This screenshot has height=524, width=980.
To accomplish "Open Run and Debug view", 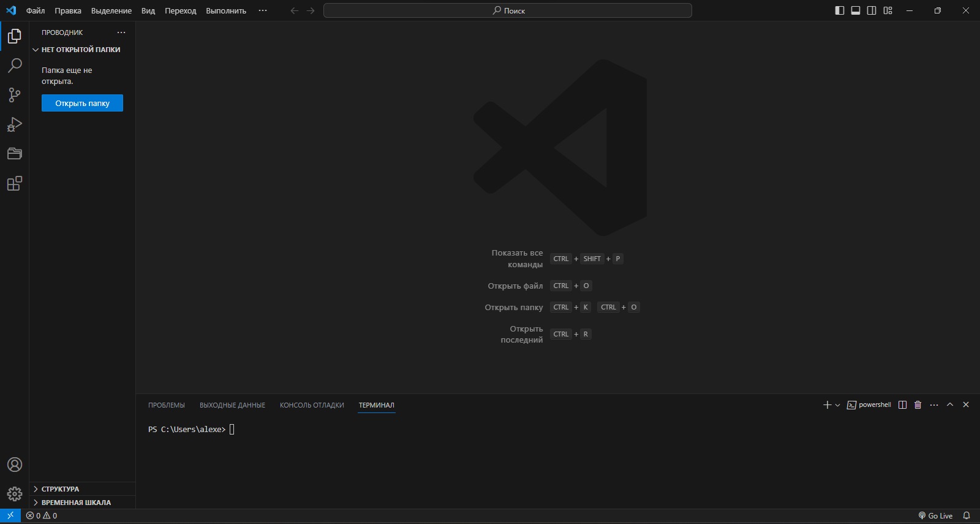I will click(15, 124).
